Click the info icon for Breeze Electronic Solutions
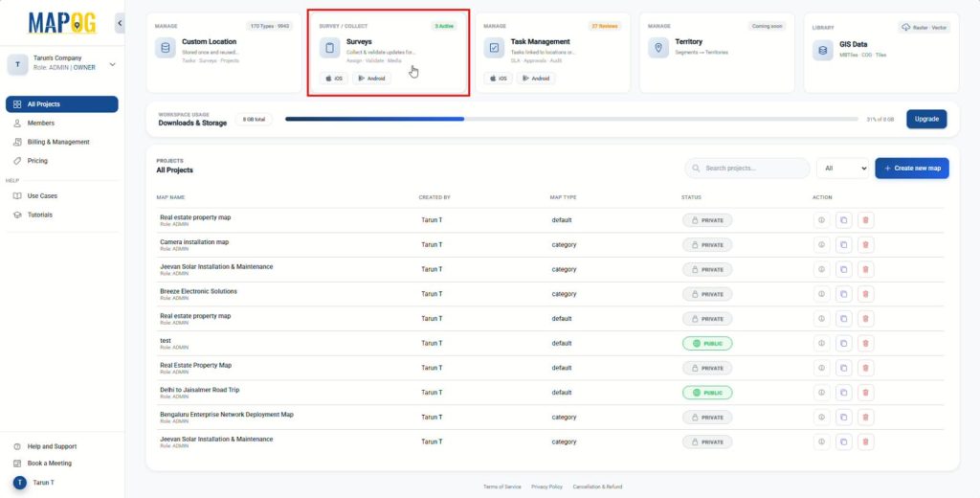The image size is (980, 498). coord(821,294)
